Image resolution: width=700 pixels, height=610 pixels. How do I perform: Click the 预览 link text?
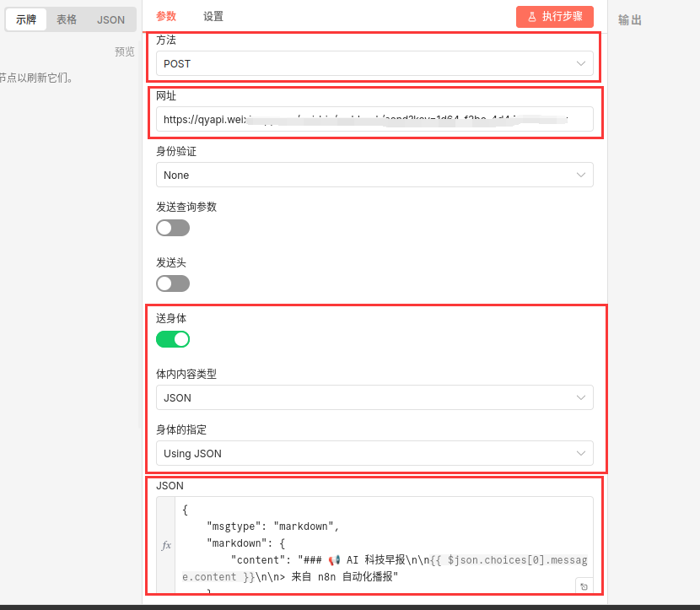click(x=124, y=51)
